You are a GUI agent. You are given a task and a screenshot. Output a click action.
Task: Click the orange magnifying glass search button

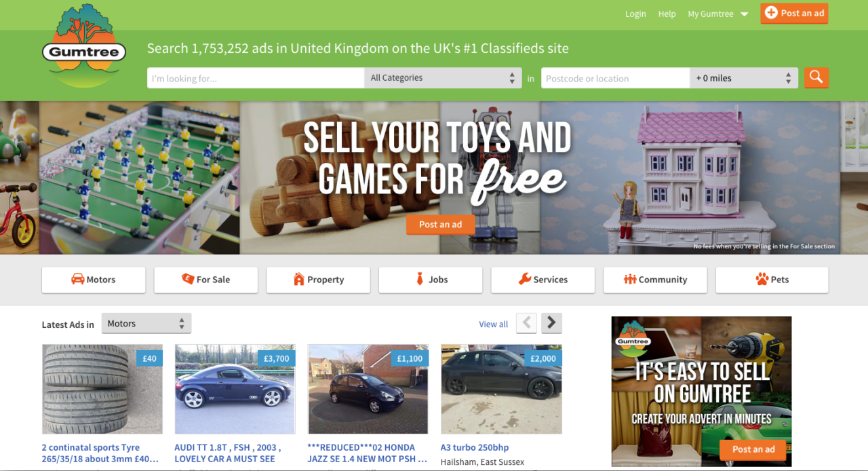click(x=816, y=77)
